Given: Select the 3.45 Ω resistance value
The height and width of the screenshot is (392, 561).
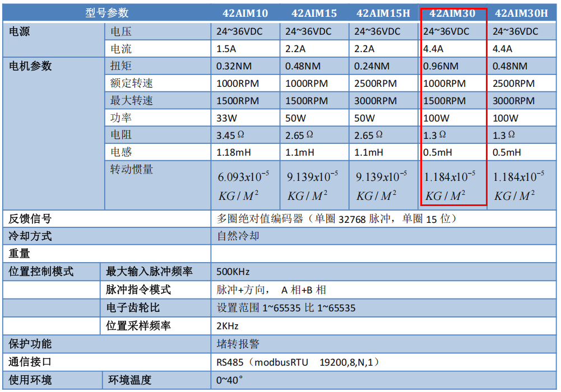Looking at the screenshot, I should (230, 135).
